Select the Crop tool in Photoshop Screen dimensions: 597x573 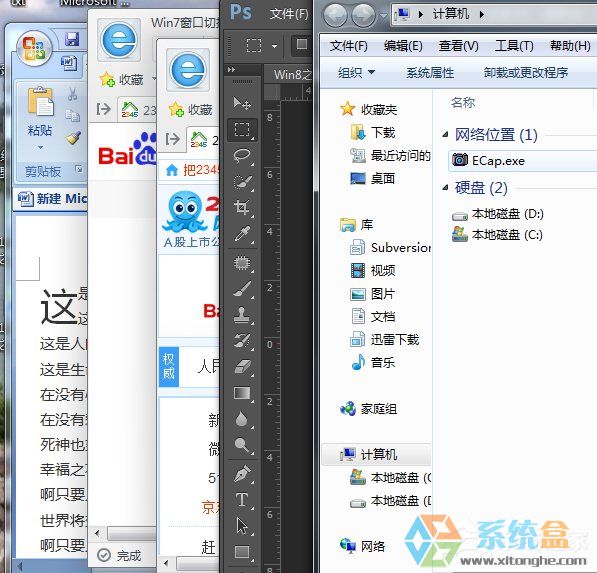tap(242, 208)
